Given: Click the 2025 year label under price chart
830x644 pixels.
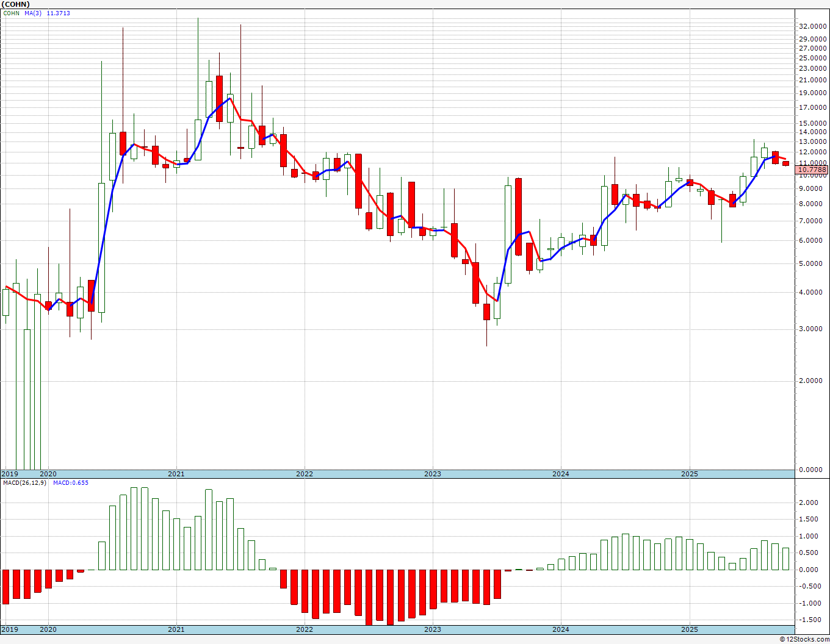Looking at the screenshot, I should pos(689,474).
